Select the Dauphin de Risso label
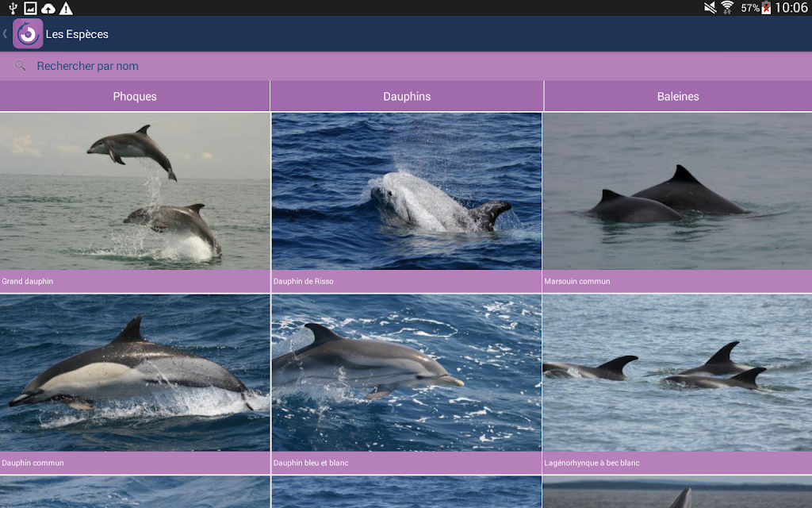 pos(304,281)
